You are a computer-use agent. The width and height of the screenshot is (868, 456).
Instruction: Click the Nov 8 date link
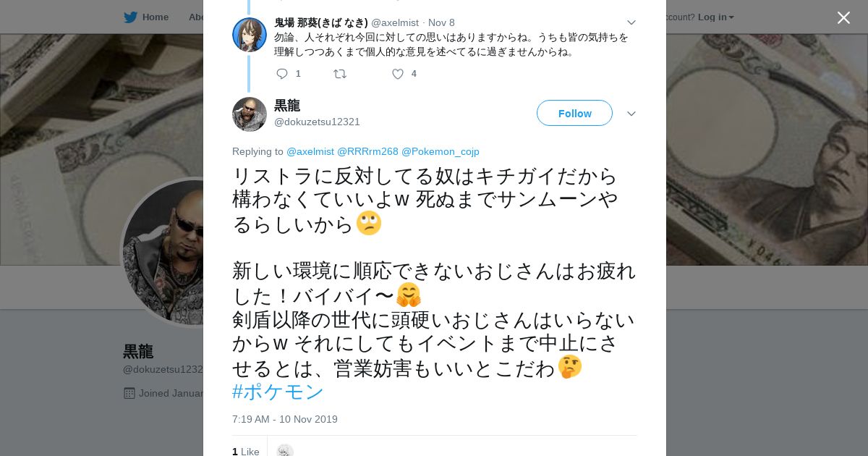[x=441, y=22]
